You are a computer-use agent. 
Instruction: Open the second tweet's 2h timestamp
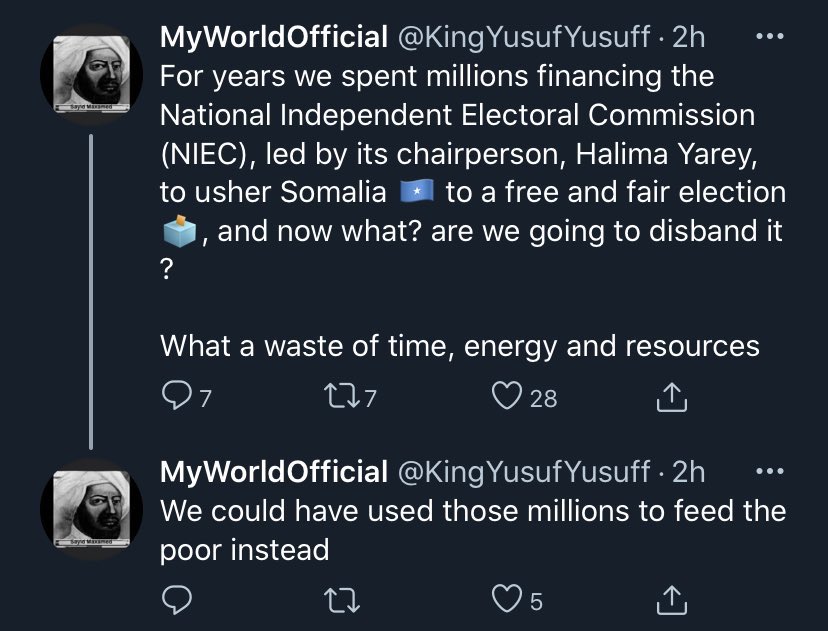689,472
